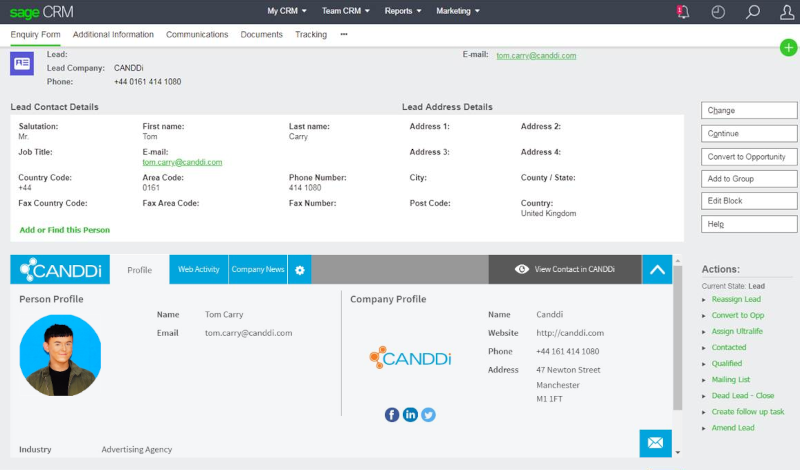This screenshot has height=470, width=800.
Task: Click the orange CANDDi company logo
Action: point(410,357)
